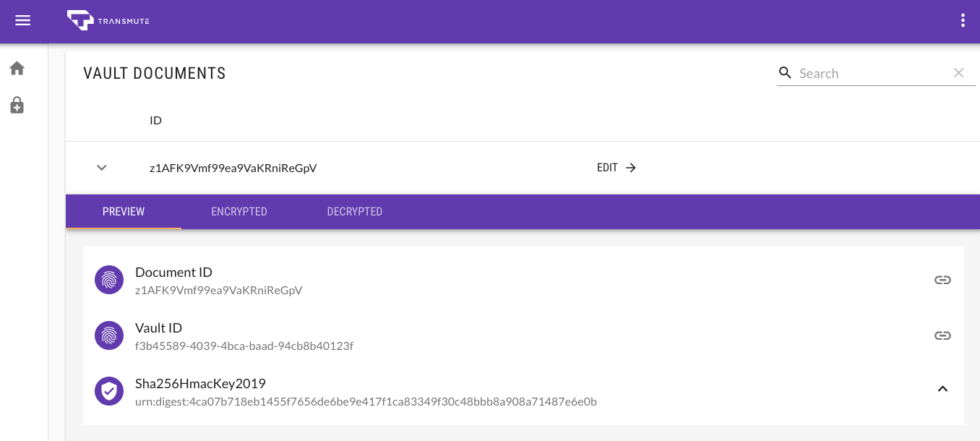Screen dimensions: 980x441
Task: Focus the Search input field
Action: click(x=872, y=73)
